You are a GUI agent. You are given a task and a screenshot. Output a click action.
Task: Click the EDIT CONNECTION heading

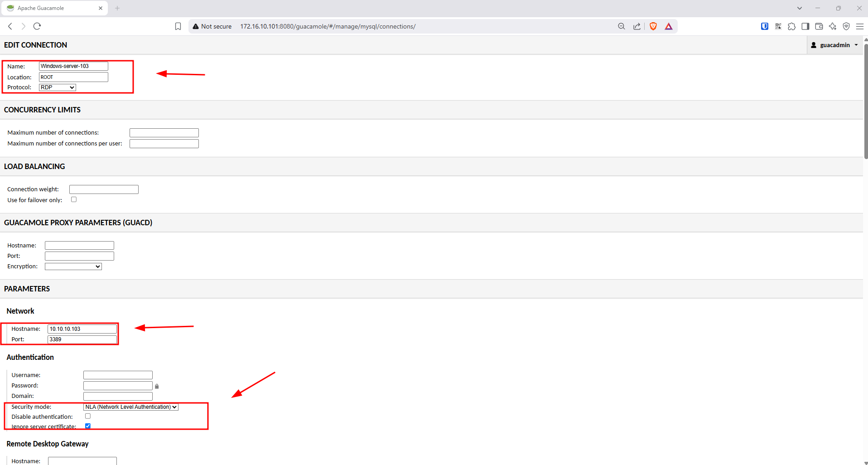click(x=35, y=45)
